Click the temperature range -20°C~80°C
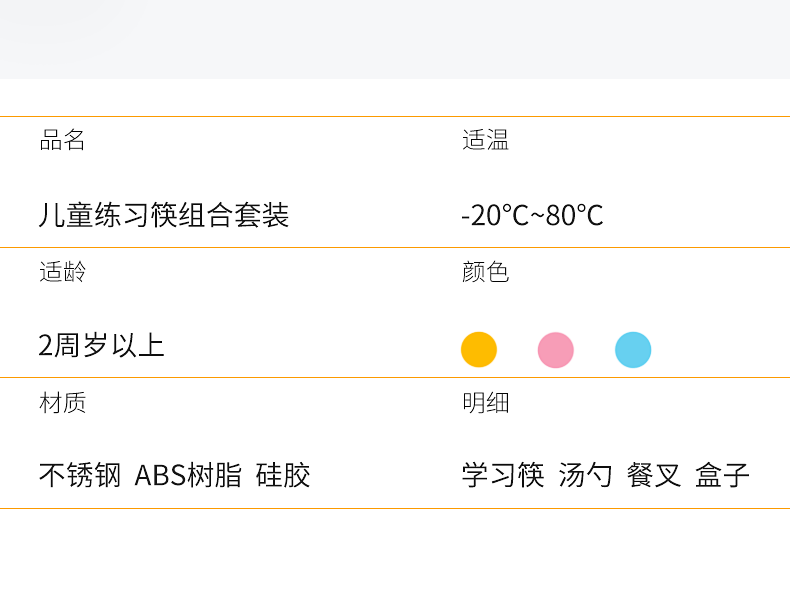The height and width of the screenshot is (591, 790). (532, 215)
